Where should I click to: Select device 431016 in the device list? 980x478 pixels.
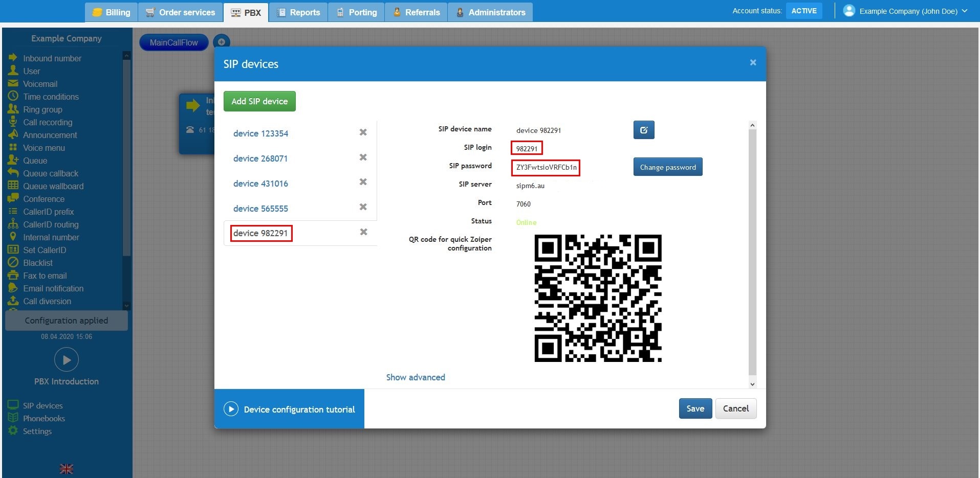click(260, 183)
